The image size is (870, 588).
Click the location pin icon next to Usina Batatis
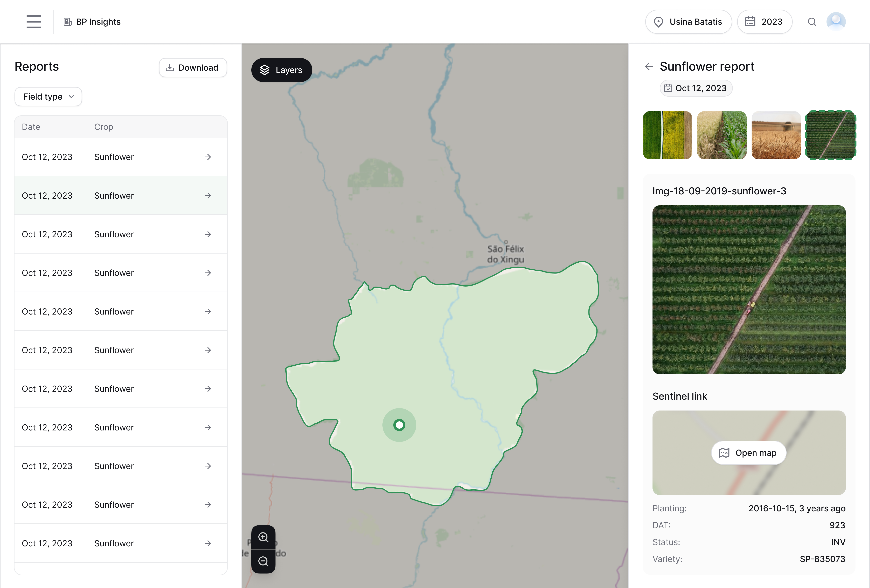click(659, 22)
